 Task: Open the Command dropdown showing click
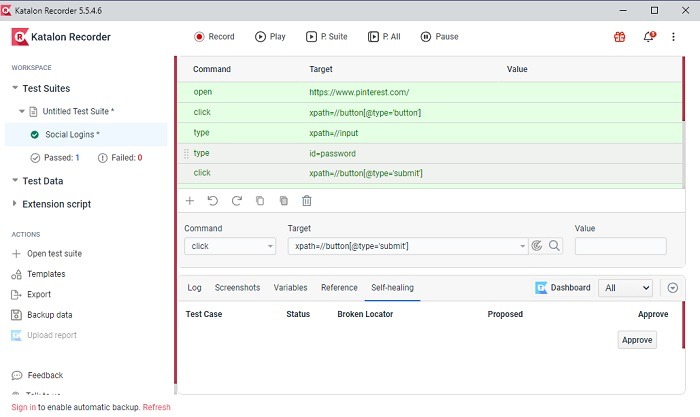pos(230,246)
